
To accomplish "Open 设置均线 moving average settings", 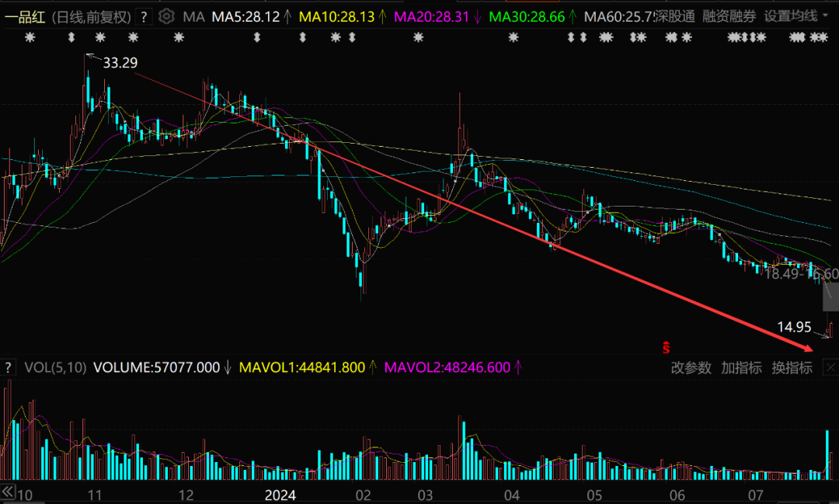I will (791, 16).
